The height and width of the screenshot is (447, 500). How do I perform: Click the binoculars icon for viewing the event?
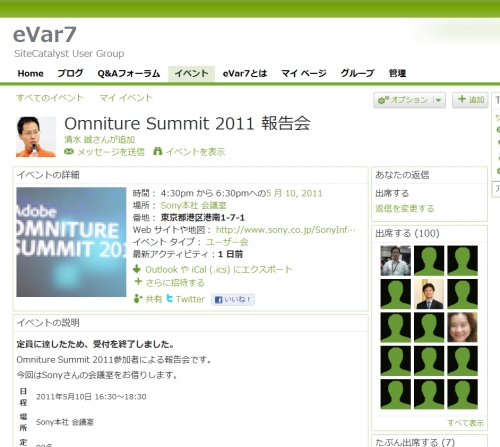(158, 151)
